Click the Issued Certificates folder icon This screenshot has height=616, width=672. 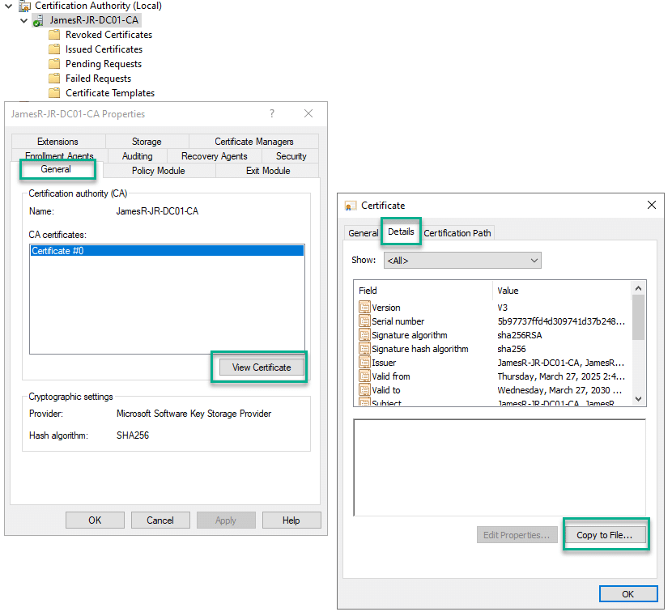(x=54, y=49)
